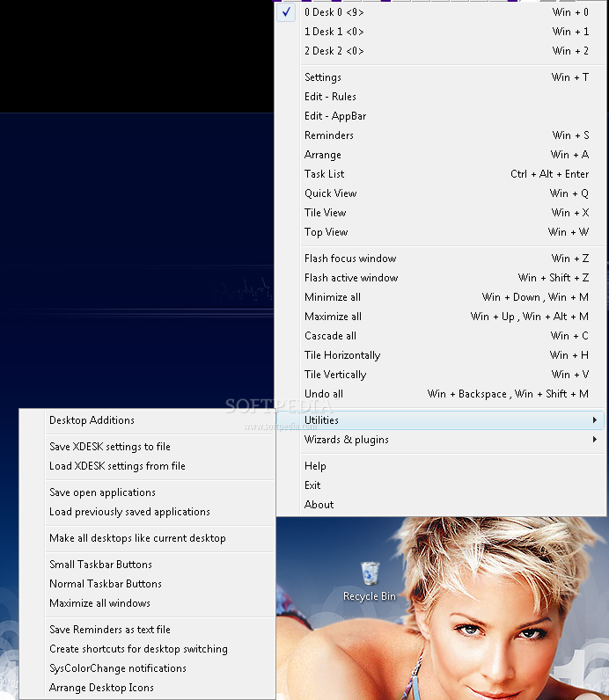
Task: Choose Edit - Rules
Action: (440, 97)
